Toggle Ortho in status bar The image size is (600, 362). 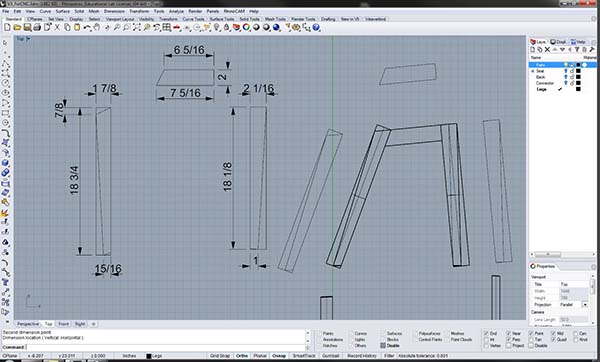pos(242,356)
